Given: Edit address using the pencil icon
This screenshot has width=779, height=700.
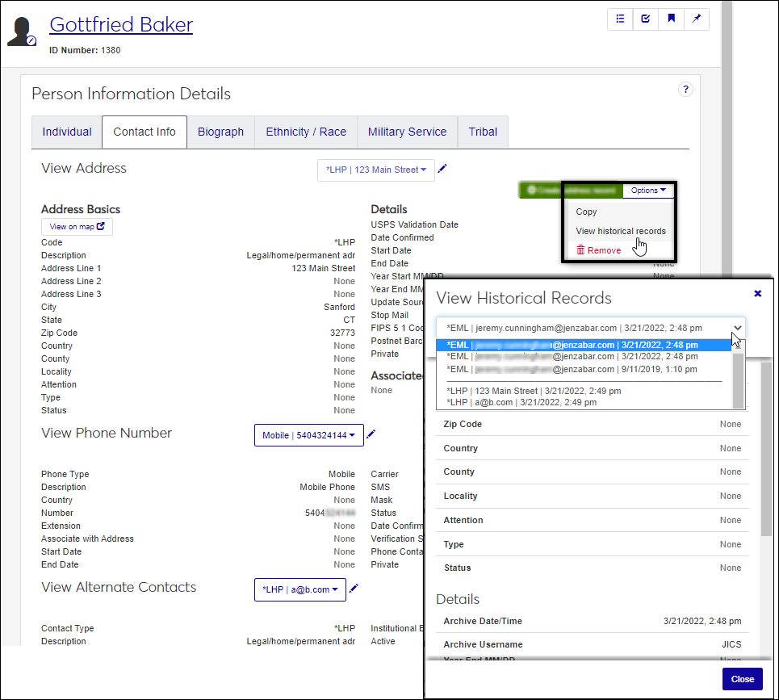Looking at the screenshot, I should point(442,169).
